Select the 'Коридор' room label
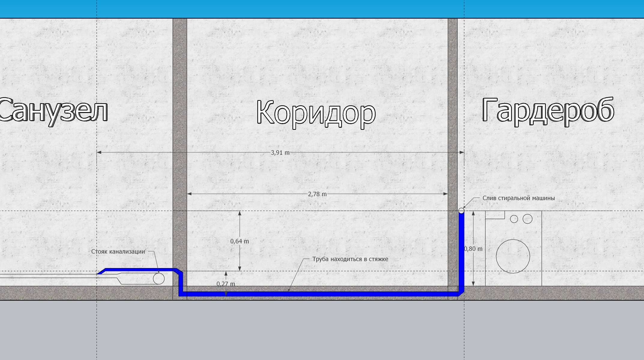This screenshot has width=644, height=360. click(316, 114)
